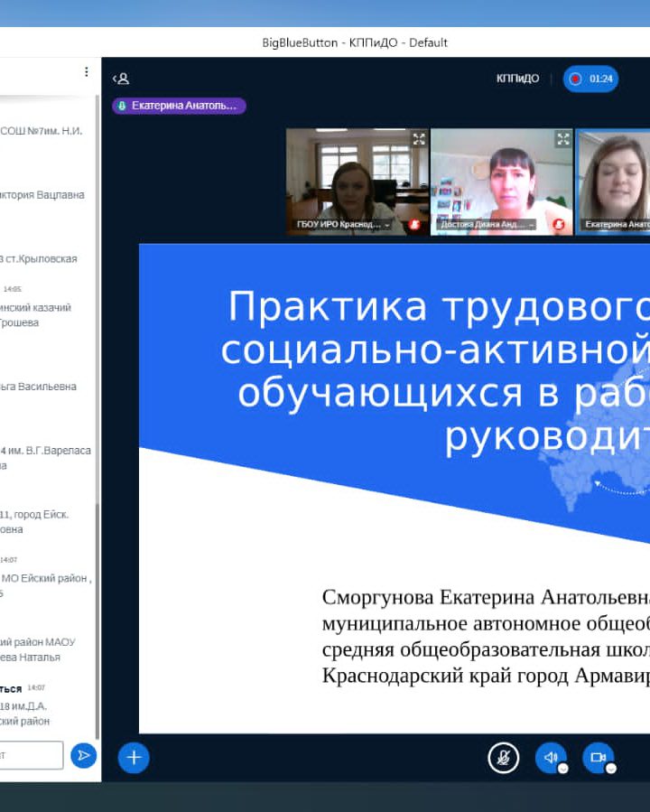
Task: Toggle the users list panel icon
Action: point(120,79)
